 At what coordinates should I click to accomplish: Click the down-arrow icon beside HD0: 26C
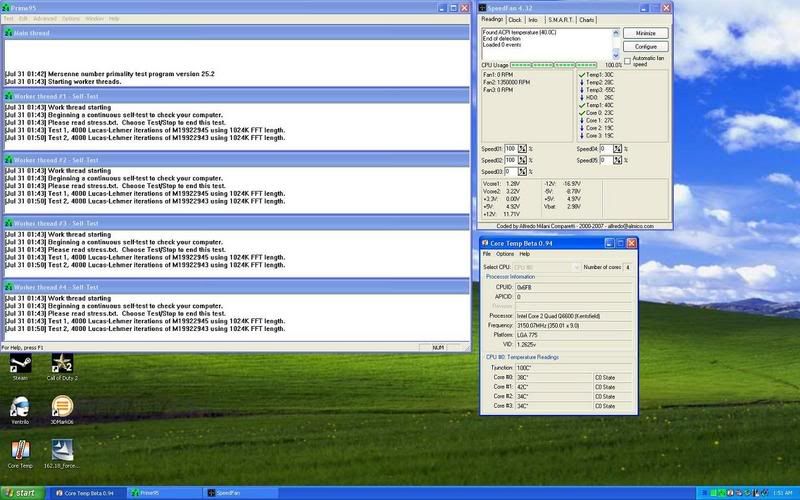tap(582, 97)
